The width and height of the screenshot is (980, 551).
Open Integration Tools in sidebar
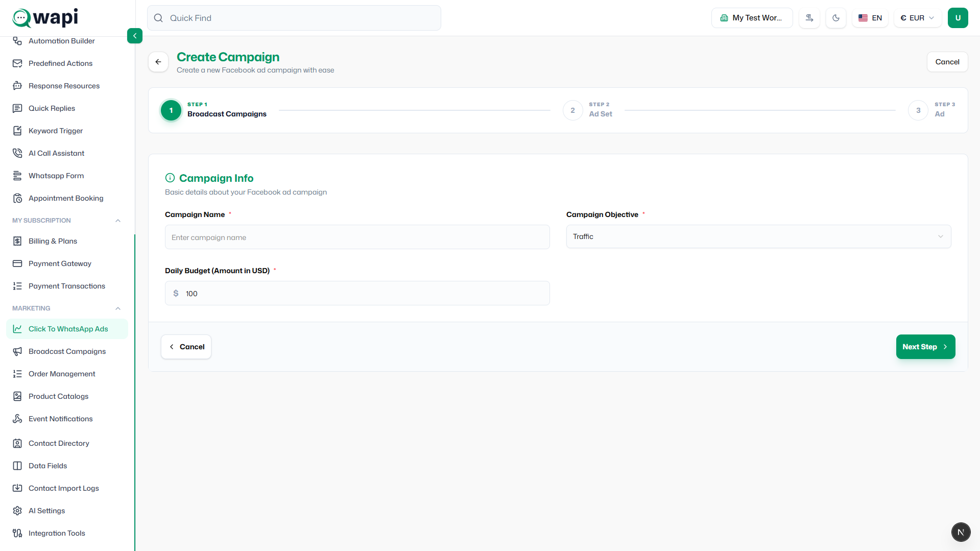tap(67, 533)
